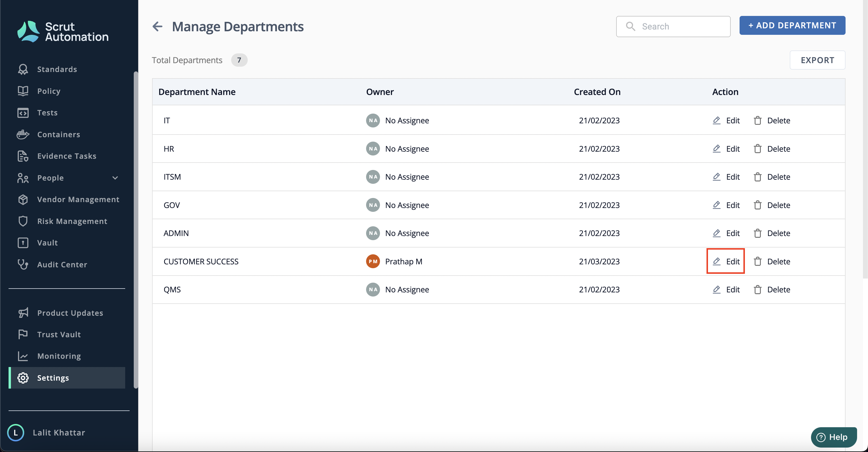Click the CUSTOMER SUCCESS department name

pyautogui.click(x=201, y=261)
